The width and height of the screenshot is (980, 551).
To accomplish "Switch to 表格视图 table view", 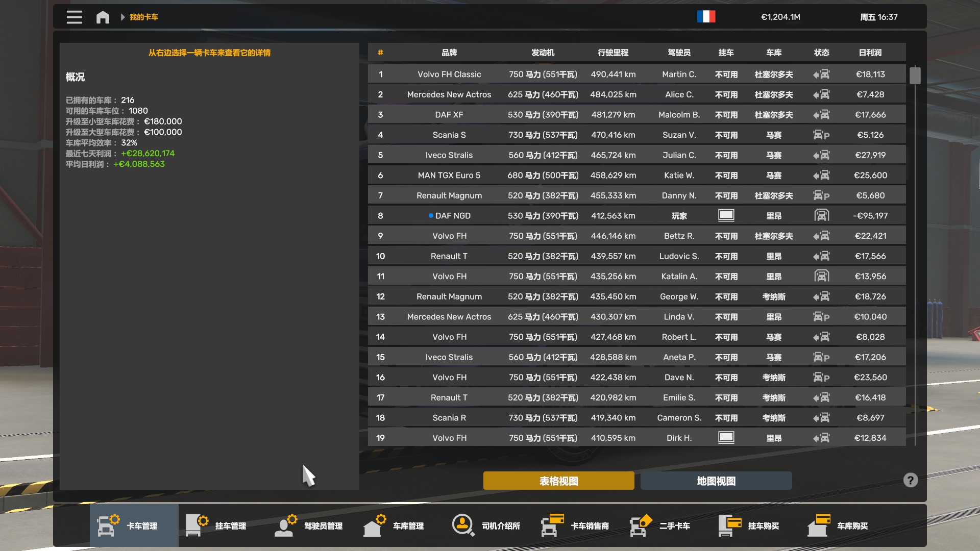I will [x=558, y=481].
